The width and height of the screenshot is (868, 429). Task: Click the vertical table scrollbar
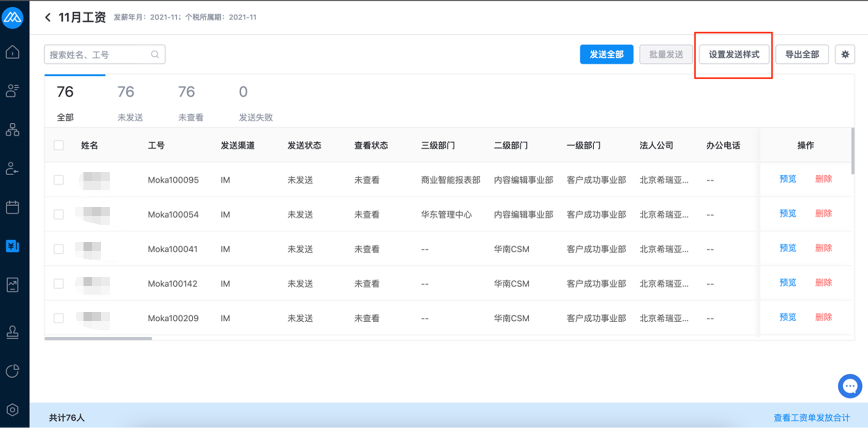tap(852, 151)
